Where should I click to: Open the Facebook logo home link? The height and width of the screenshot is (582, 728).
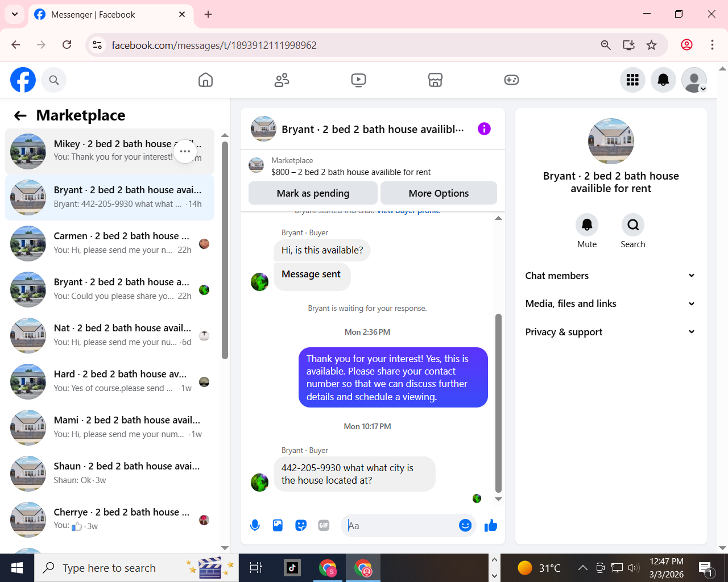tap(23, 80)
